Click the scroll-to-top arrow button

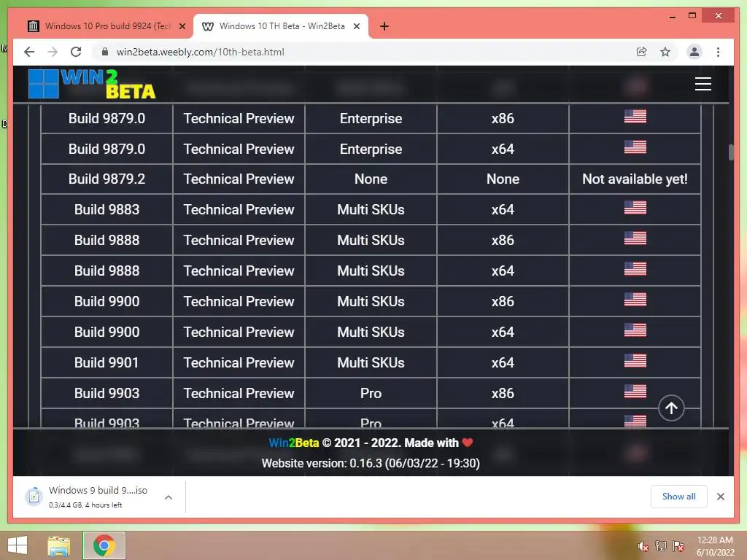pyautogui.click(x=671, y=408)
